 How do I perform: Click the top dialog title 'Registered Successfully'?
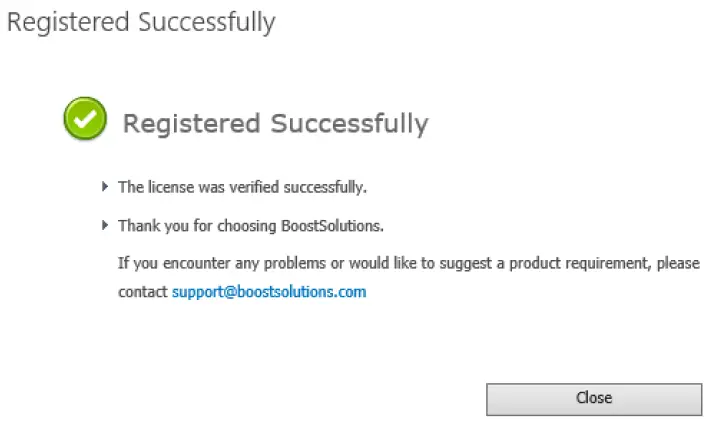tap(140, 22)
